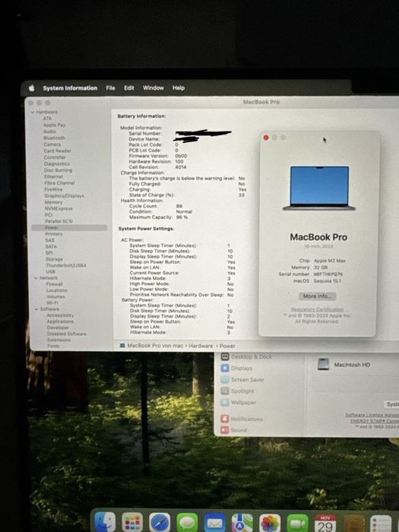399x532 pixels.
Task: Open the Apple menu
Action: [32, 88]
